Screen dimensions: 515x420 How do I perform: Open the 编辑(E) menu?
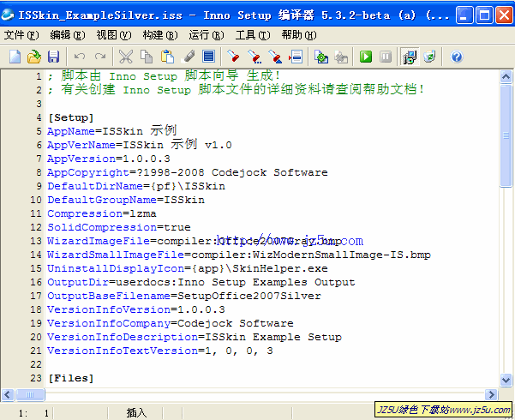point(68,35)
